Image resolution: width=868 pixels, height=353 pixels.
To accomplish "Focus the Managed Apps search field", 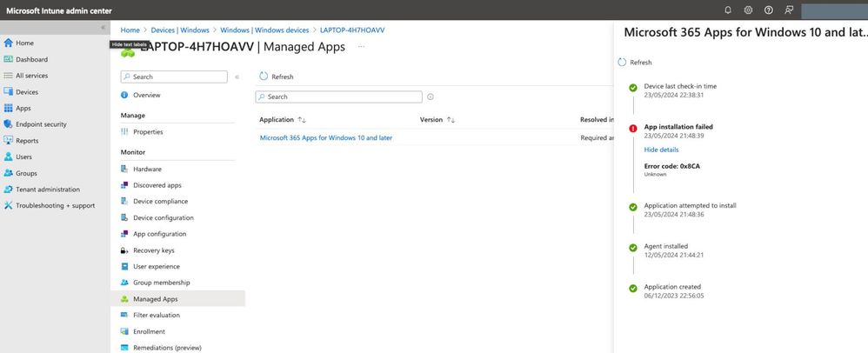I will pyautogui.click(x=339, y=97).
